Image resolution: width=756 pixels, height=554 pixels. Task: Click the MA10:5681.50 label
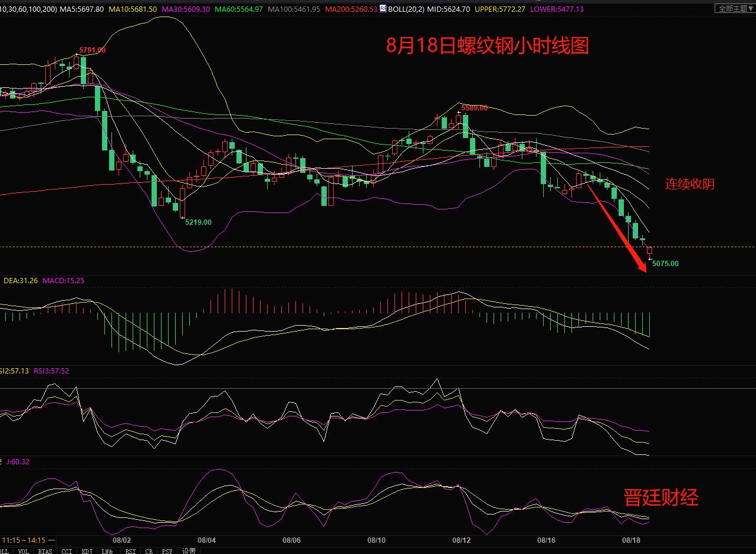pyautogui.click(x=133, y=9)
